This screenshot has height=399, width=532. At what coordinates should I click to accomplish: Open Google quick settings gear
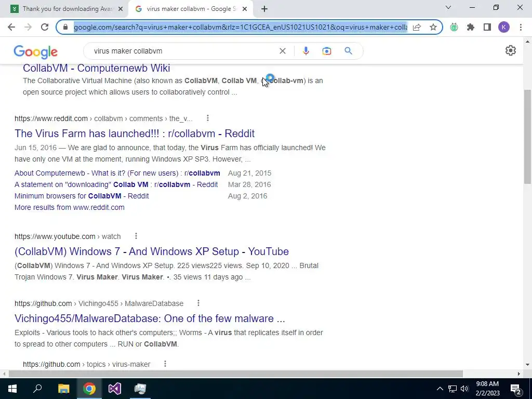coord(511,50)
